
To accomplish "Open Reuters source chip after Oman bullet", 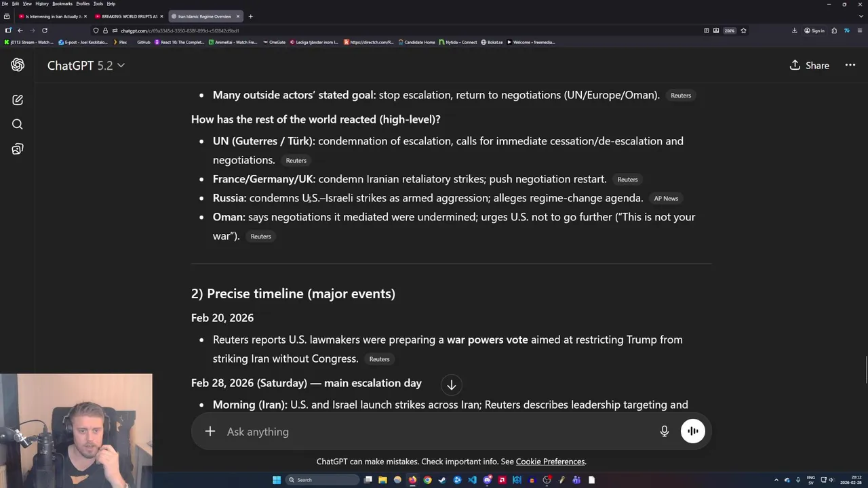I will [x=260, y=237].
